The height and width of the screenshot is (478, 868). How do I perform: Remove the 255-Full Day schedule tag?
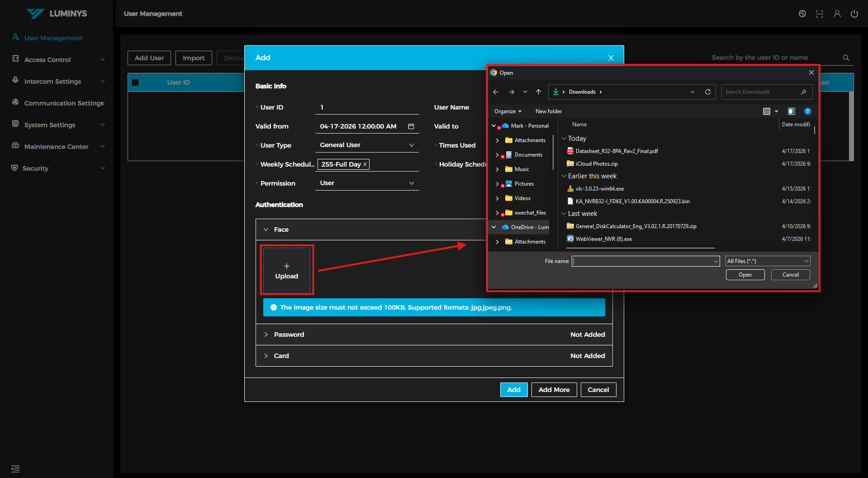pyautogui.click(x=365, y=164)
